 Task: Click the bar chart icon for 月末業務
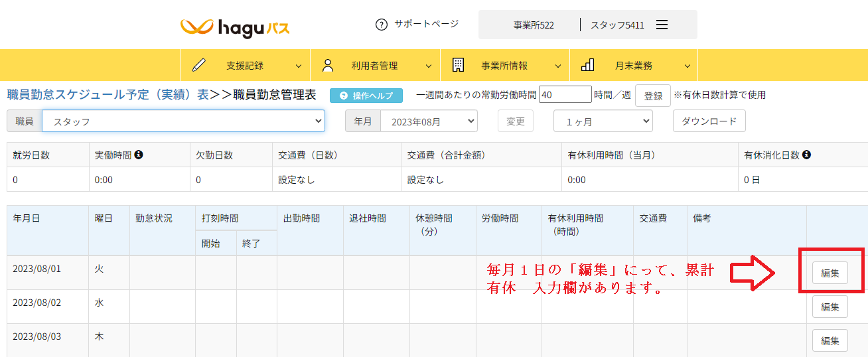click(x=587, y=65)
